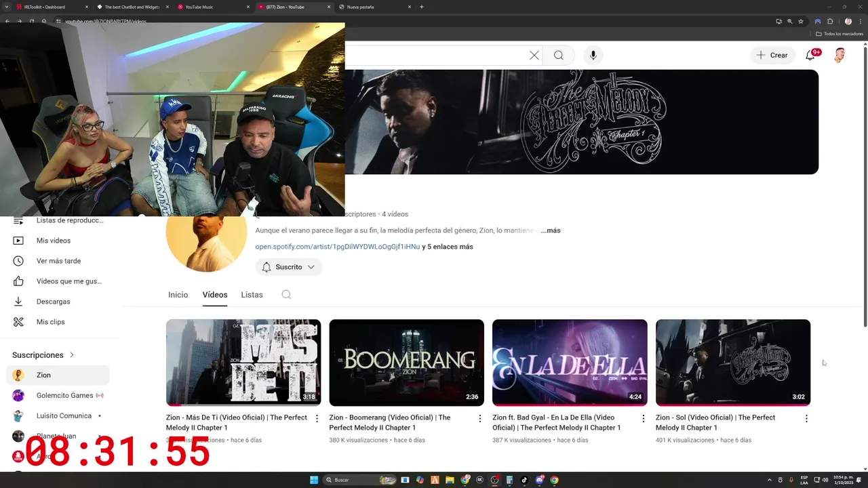Open the Spotify artist link
Image resolution: width=868 pixels, height=488 pixels.
click(x=338, y=247)
